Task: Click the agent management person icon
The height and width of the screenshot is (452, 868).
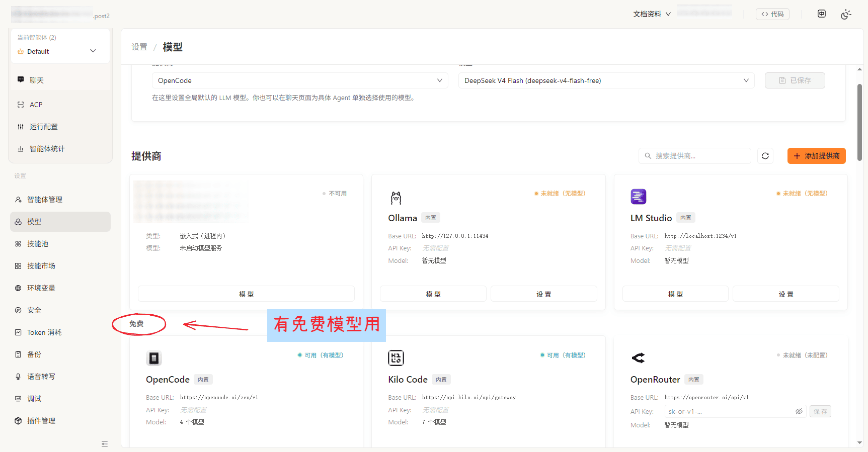Action: coord(18,200)
